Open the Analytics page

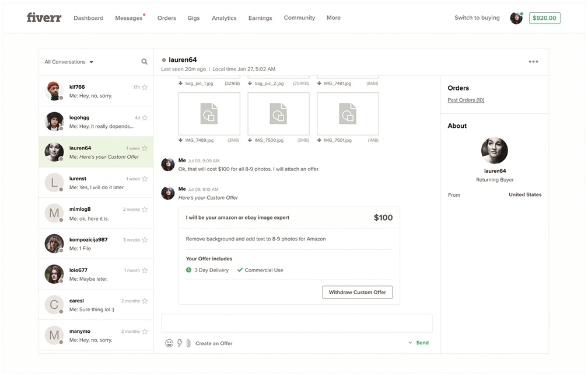point(224,18)
